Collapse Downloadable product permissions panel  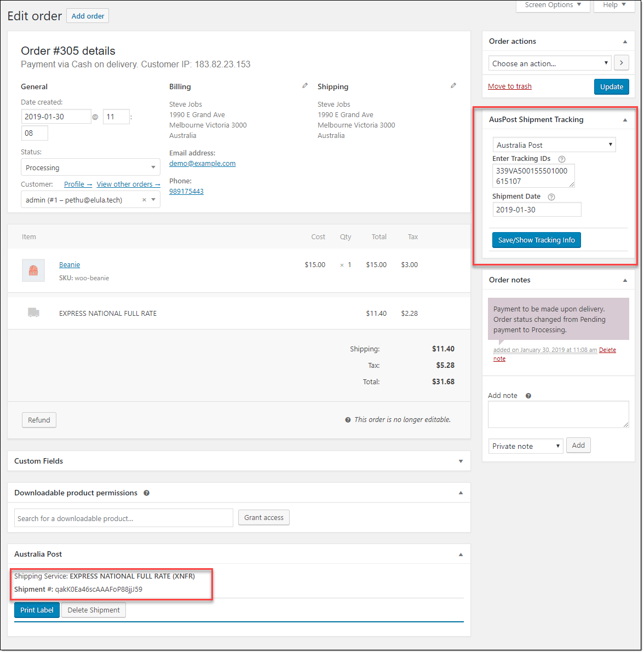tap(461, 493)
